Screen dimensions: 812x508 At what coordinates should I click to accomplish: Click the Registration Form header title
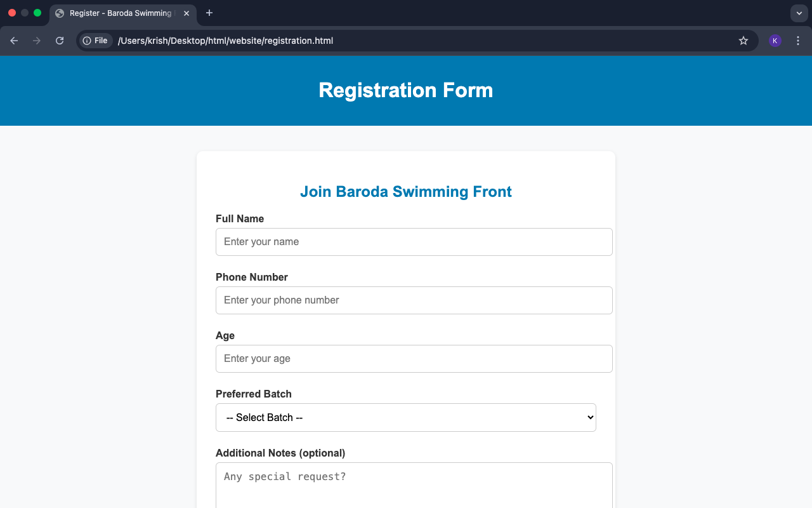click(406, 90)
